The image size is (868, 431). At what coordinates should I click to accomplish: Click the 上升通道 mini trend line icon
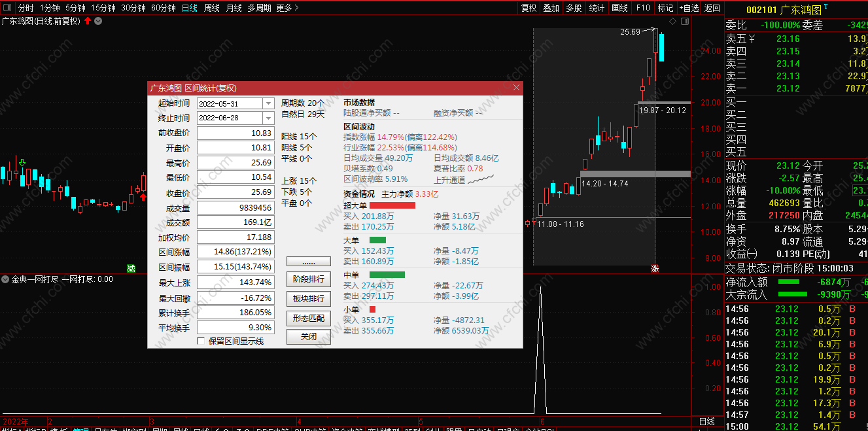481,179
